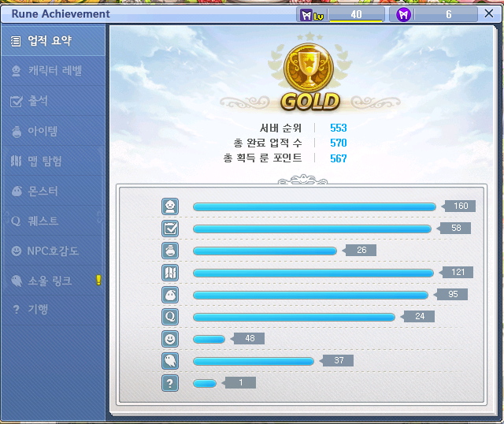Open the 출석 attendance category
504x424 pixels.
[x=53, y=101]
